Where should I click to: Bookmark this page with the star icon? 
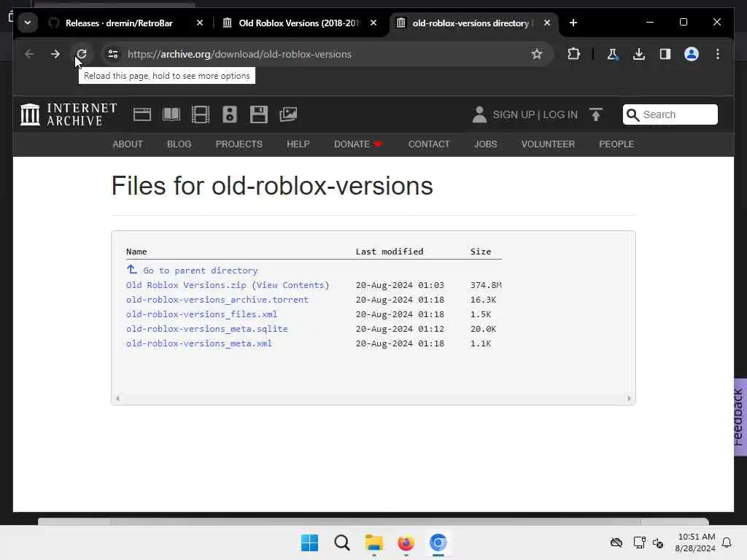tap(537, 54)
